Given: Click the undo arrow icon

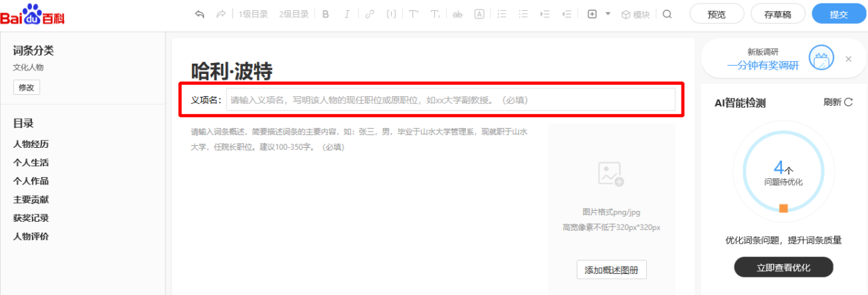Looking at the screenshot, I should tap(199, 14).
